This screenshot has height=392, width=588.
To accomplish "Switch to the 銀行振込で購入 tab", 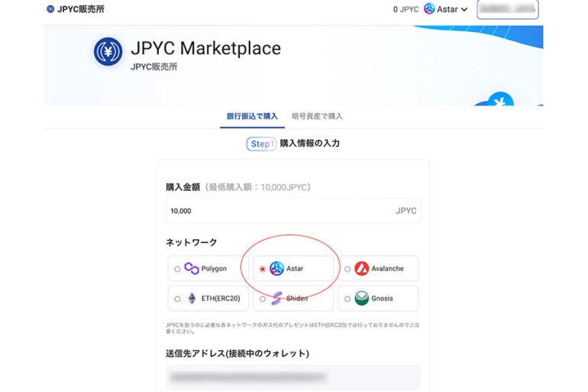I will point(252,116).
